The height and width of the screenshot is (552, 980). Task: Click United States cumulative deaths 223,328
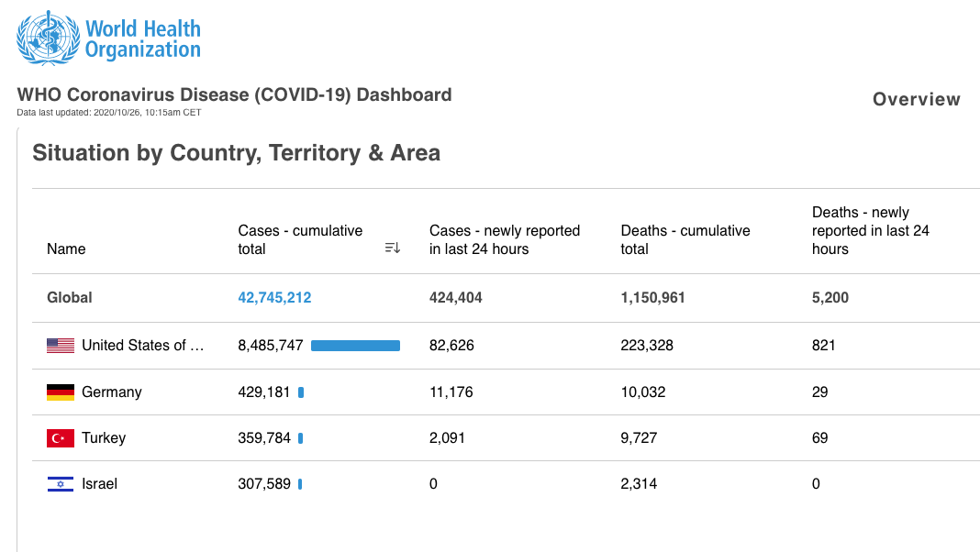[647, 346]
